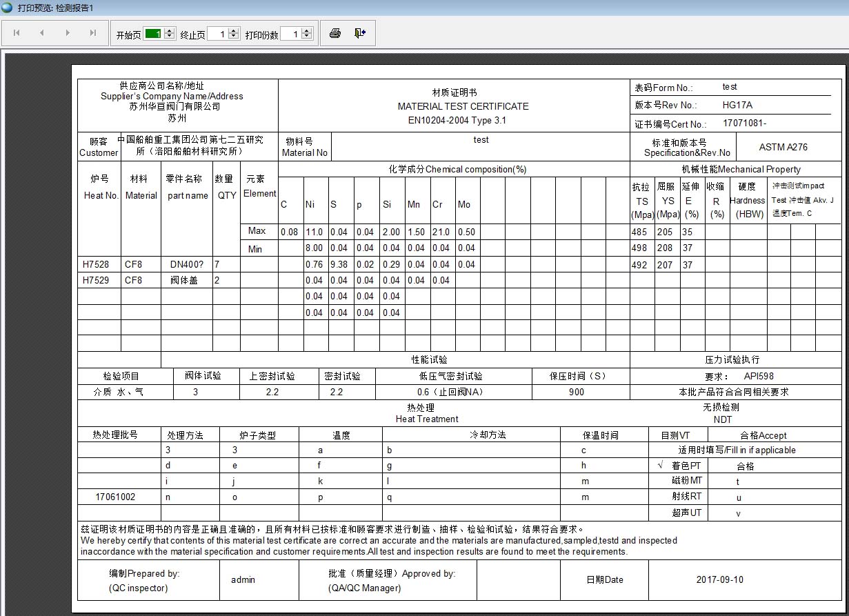Screen dimensions: 849x616
Task: Jump to the last page
Action: tap(93, 33)
